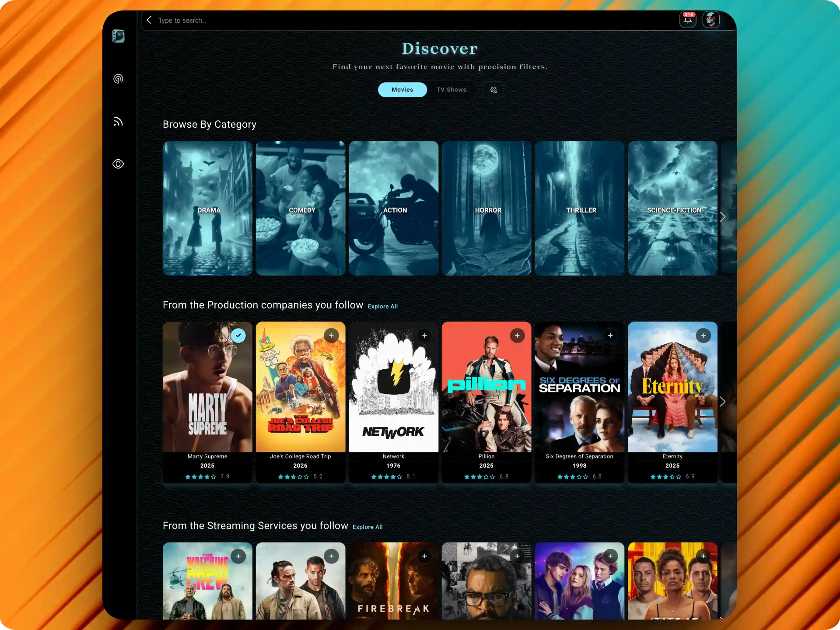Click Explore All for Production companies

[x=382, y=306]
